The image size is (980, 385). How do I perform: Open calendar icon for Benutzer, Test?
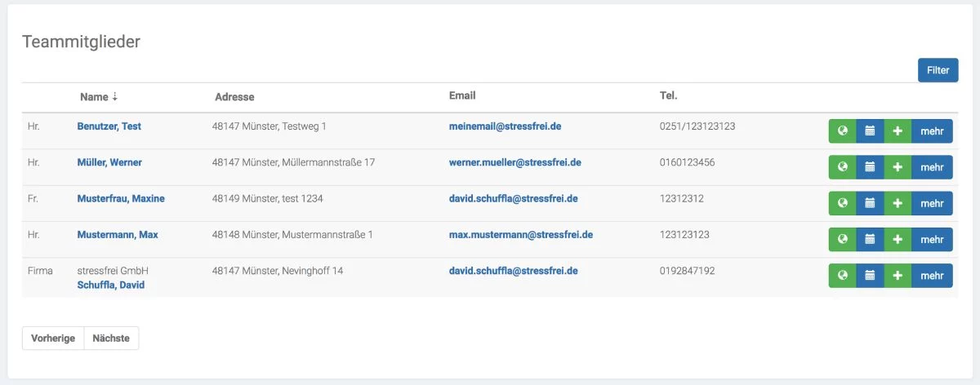[870, 131]
